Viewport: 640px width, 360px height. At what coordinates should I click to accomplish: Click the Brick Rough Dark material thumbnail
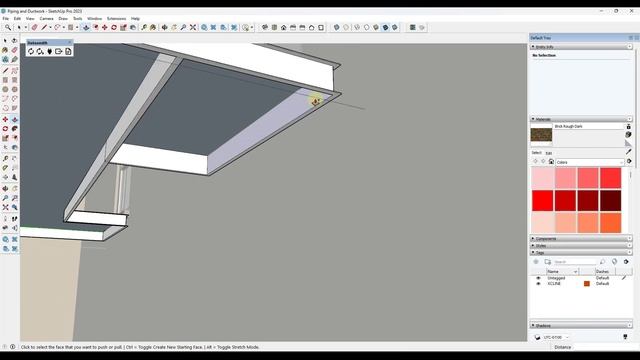[x=542, y=135]
